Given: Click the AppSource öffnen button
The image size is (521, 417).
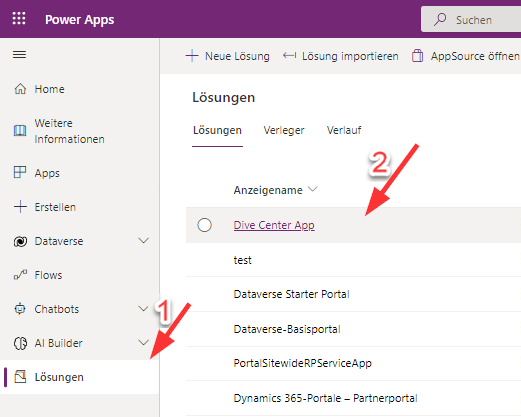Looking at the screenshot, I should pyautogui.click(x=466, y=56).
